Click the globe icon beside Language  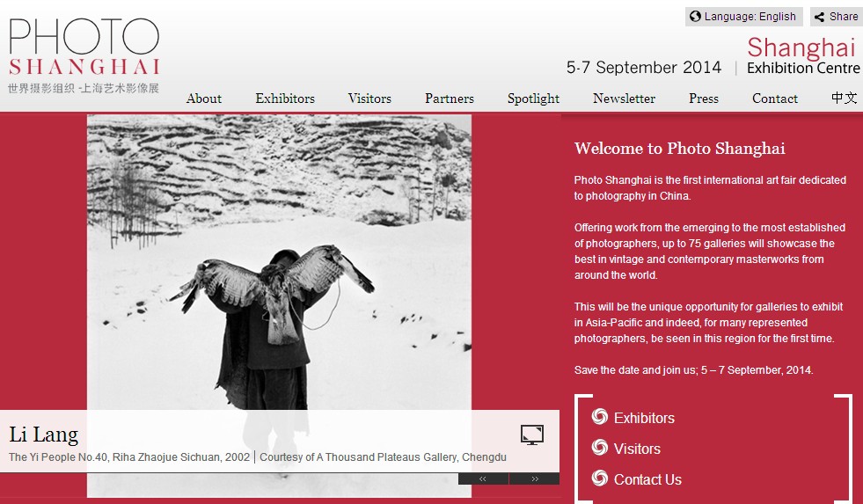695,17
